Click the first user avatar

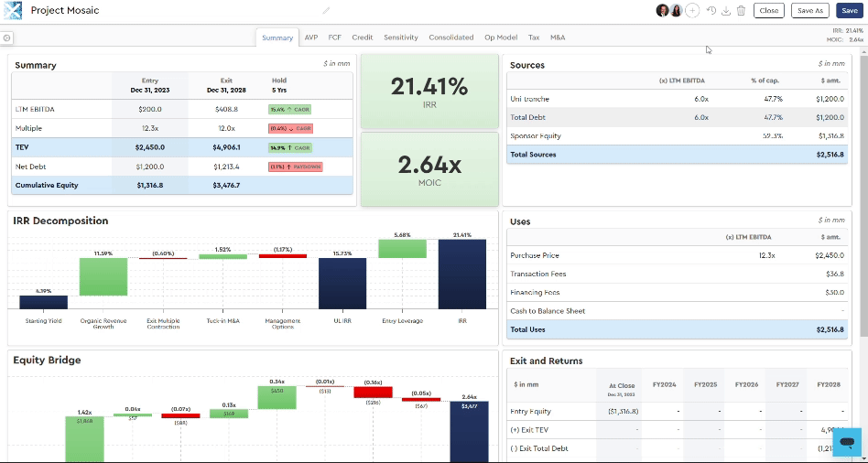662,11
